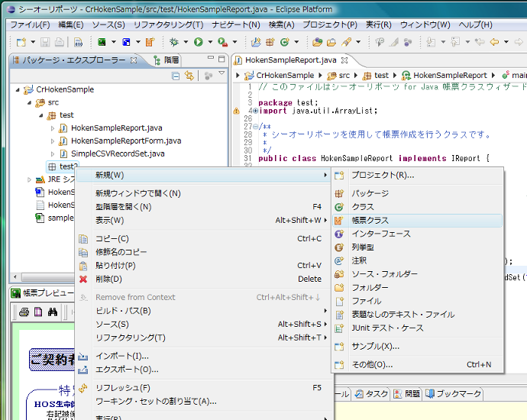Click the New wizard toolbar icon
The image size is (527, 420).
(x=21, y=42)
